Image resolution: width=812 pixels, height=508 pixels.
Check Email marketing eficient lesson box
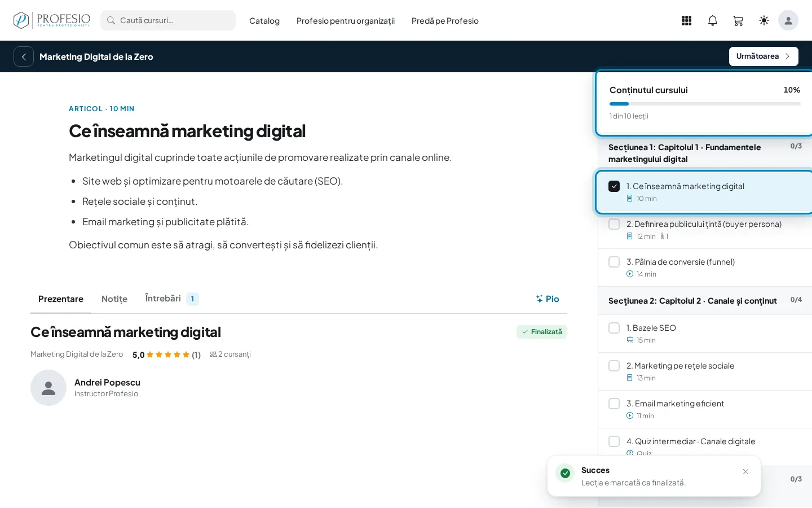614,404
